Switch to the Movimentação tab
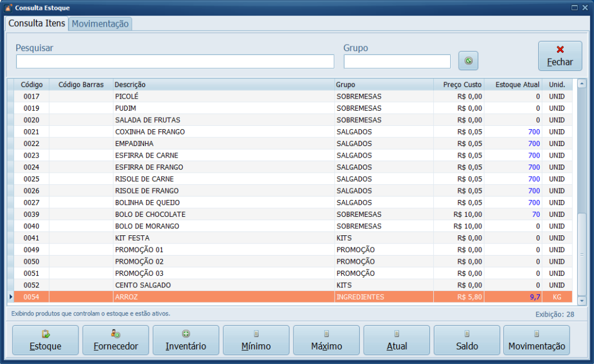The width and height of the screenshot is (594, 364). (x=100, y=24)
